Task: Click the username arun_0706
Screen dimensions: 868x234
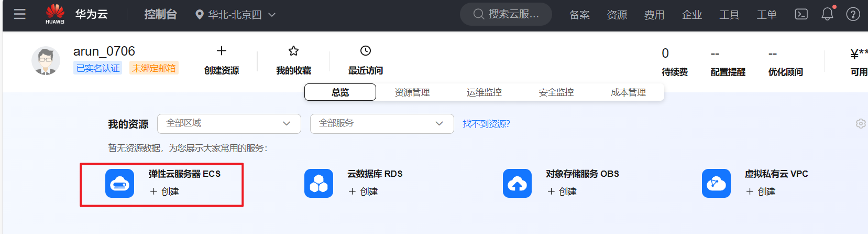Action: click(104, 51)
